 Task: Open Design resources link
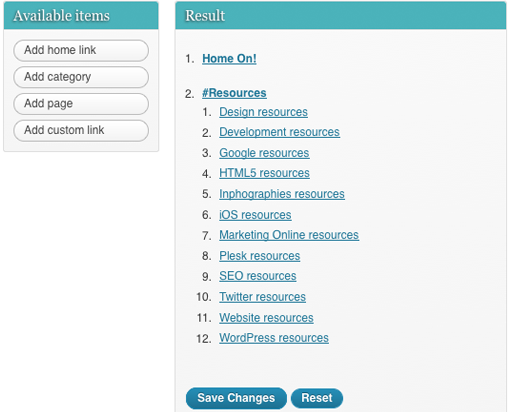(x=263, y=112)
